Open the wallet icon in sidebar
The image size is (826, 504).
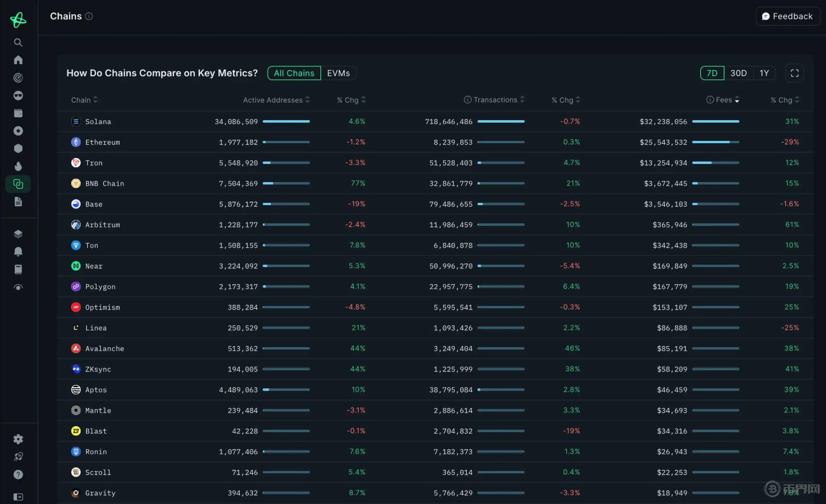(18, 113)
